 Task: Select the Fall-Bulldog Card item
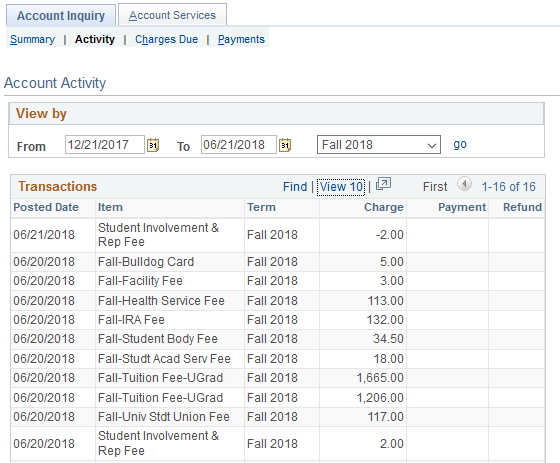coord(146,262)
